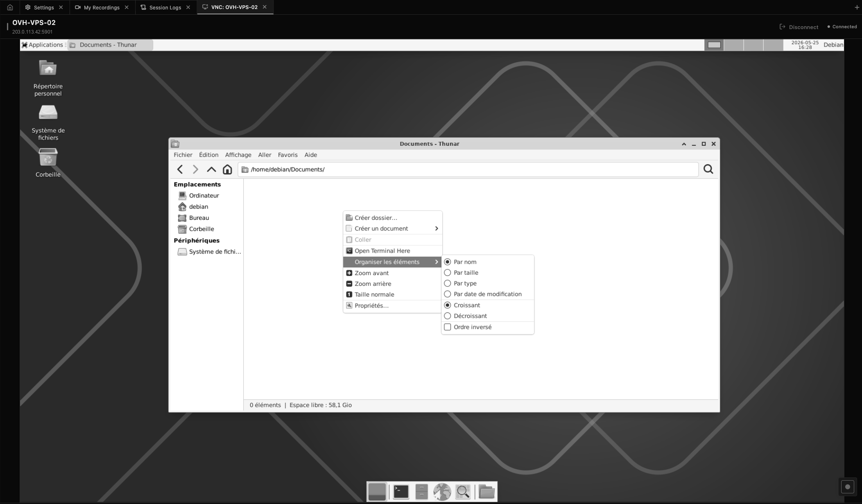
Task: Expand the Créer un document submenu
Action: [392, 228]
